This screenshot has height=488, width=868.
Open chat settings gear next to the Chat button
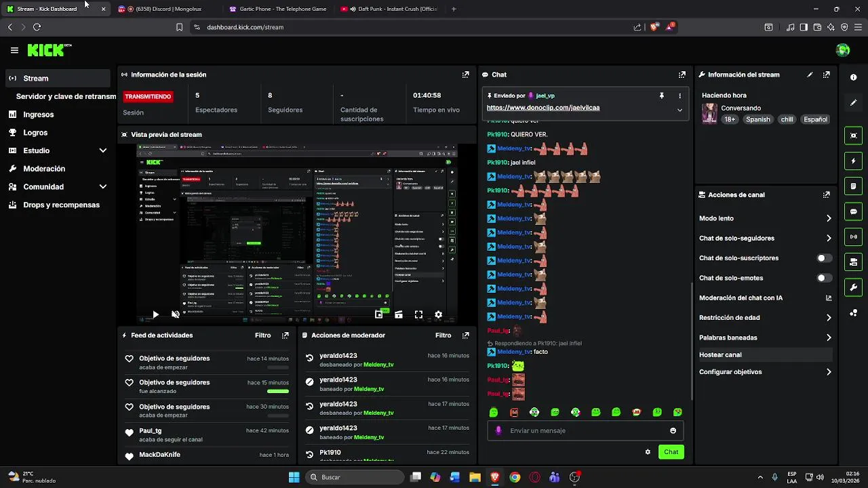pos(648,452)
